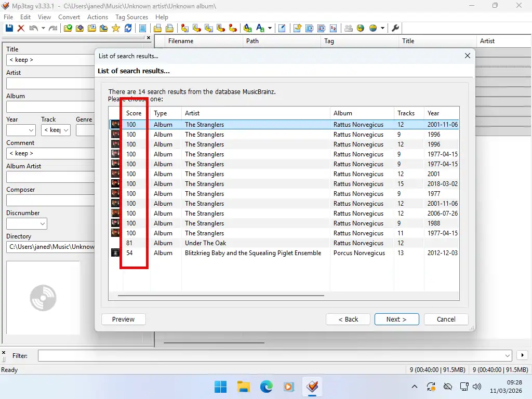Open the Tag Sources menu

(x=131, y=17)
